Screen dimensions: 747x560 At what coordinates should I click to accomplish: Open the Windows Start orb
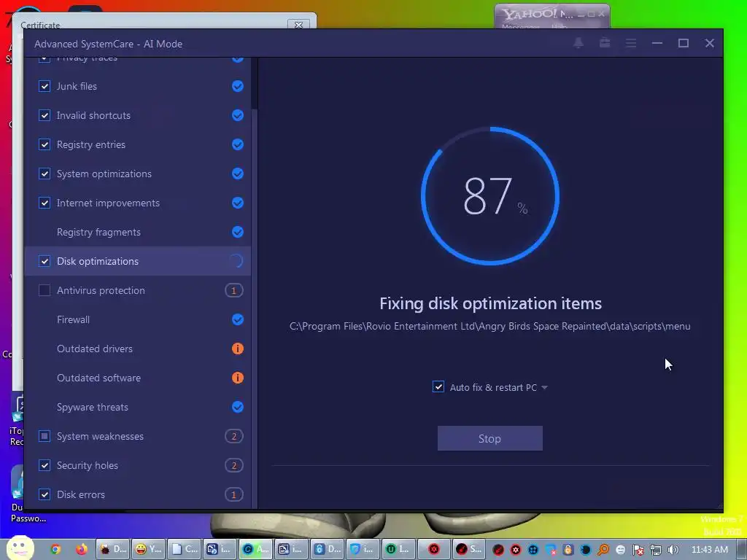pos(20,548)
